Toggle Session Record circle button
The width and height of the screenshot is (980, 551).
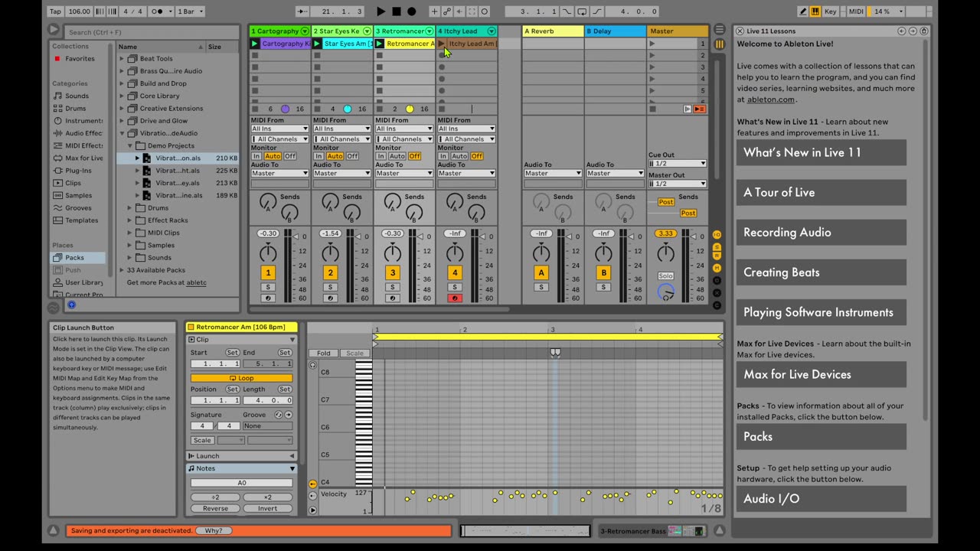[485, 11]
